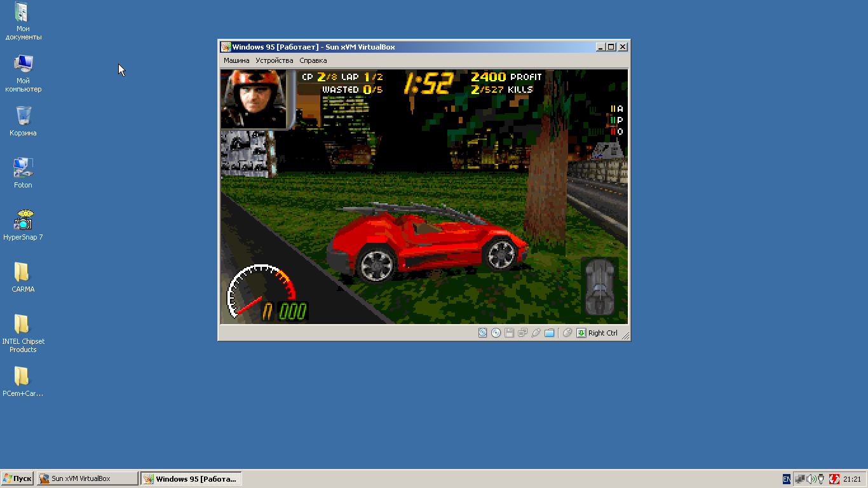Screen dimensions: 868x488
Task: Click the Right Ctrl host key label
Action: pyautogui.click(x=602, y=333)
